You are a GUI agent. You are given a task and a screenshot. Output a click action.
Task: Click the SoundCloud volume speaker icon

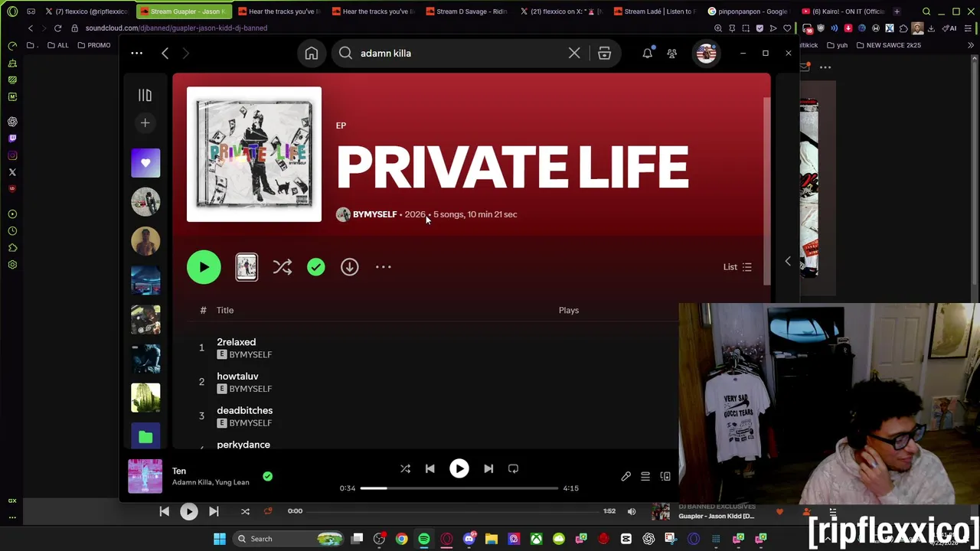coord(632,511)
